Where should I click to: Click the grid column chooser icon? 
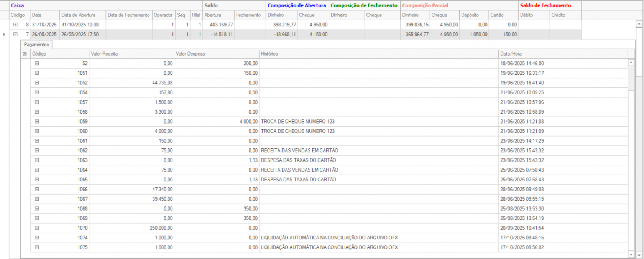pos(25,54)
